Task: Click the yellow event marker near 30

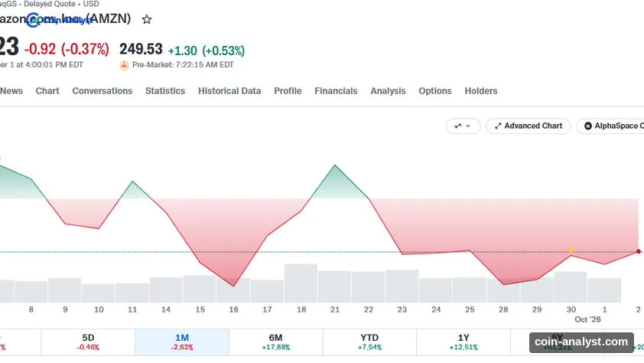Action: pos(571,250)
